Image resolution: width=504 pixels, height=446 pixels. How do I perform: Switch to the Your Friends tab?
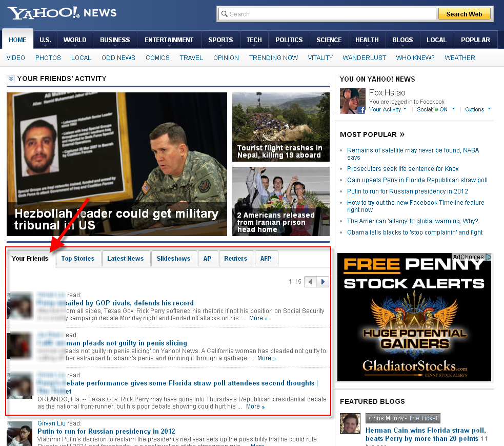(x=30, y=258)
